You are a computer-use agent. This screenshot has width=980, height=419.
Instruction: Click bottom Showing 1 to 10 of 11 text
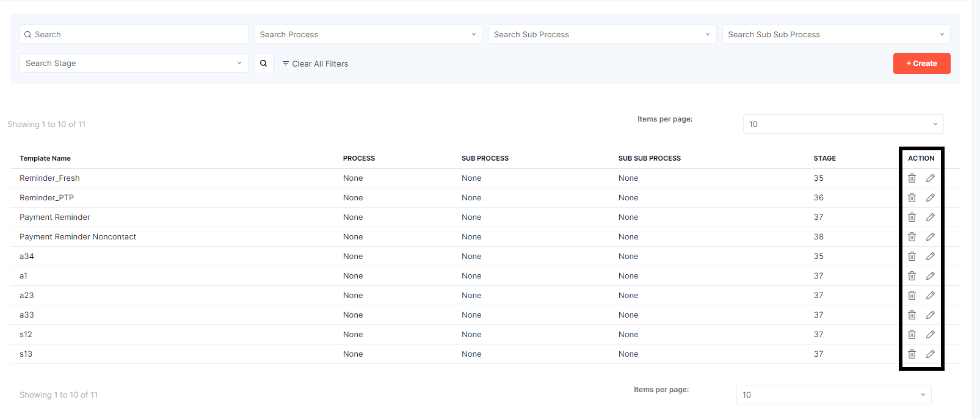[59, 395]
